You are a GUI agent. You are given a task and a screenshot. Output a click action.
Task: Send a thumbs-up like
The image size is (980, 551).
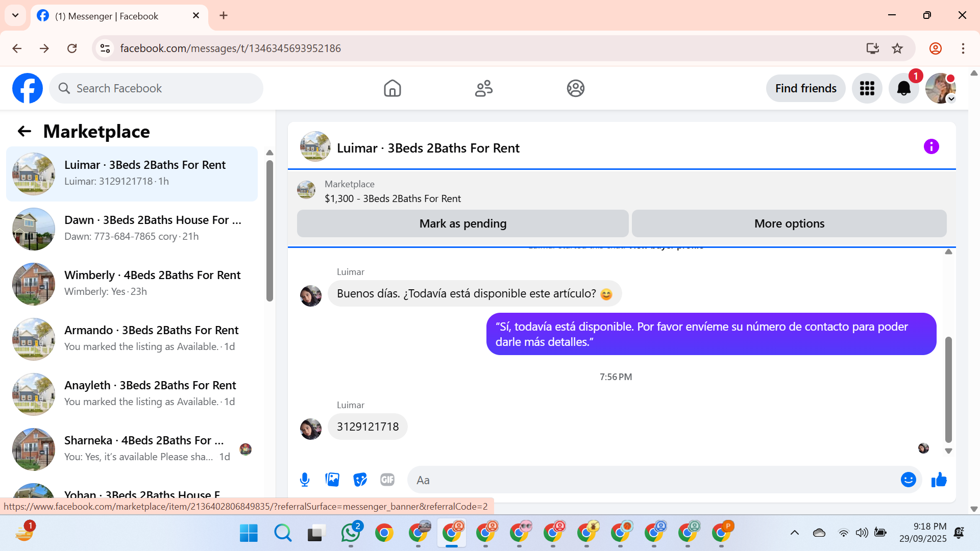pos(939,480)
